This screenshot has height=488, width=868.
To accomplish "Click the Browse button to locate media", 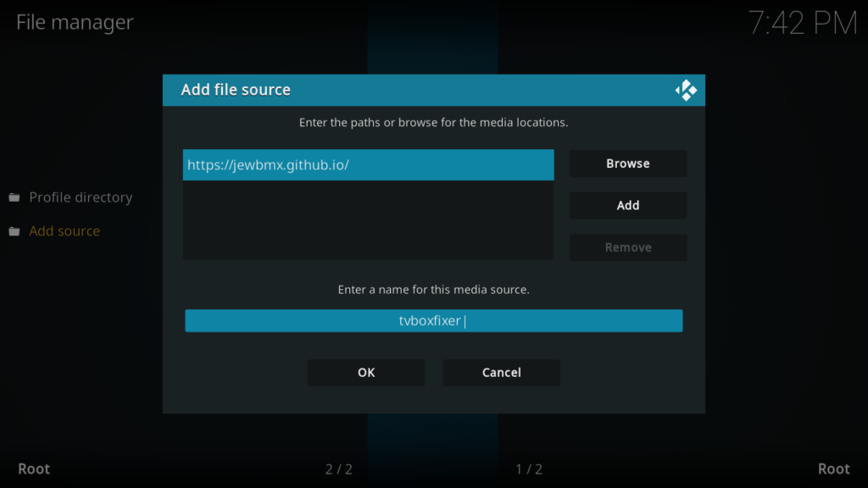I will 627,164.
